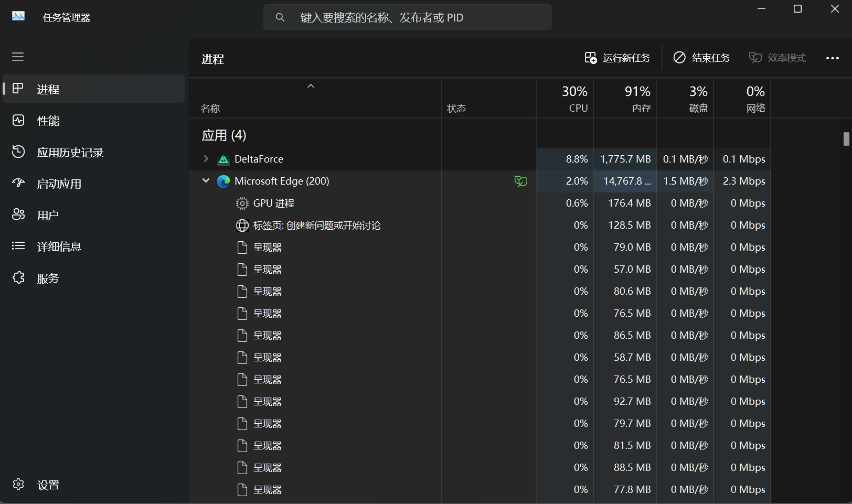Screen dimensions: 852x504
Task: Select the 呈现器 row using 57.0 MB
Action: click(x=480, y=269)
